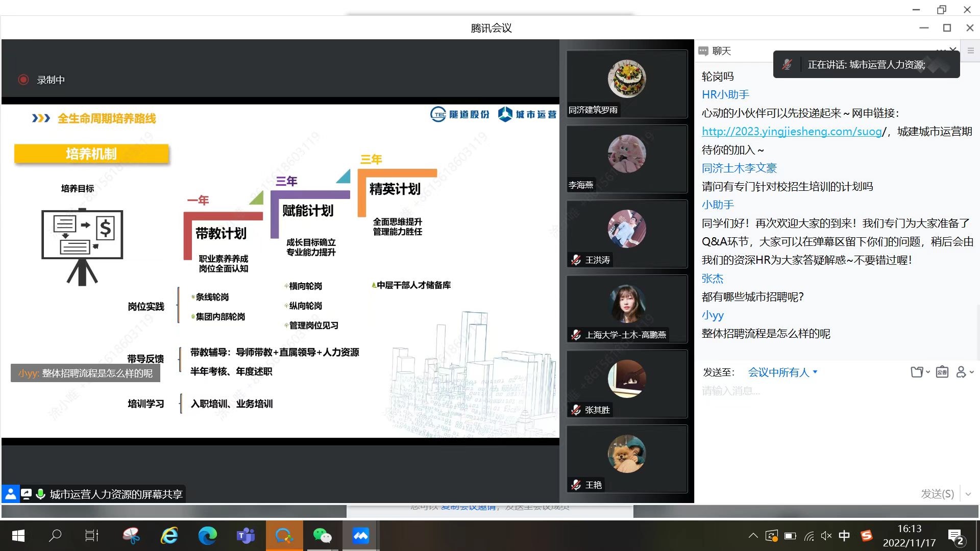
Task: Open the Sogou input method tray icon
Action: coord(867,536)
